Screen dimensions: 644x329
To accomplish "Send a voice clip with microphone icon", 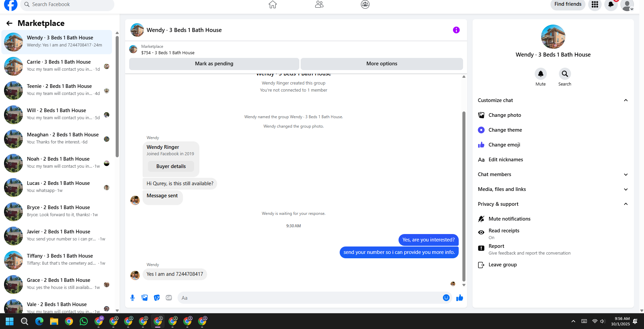I will point(132,298).
